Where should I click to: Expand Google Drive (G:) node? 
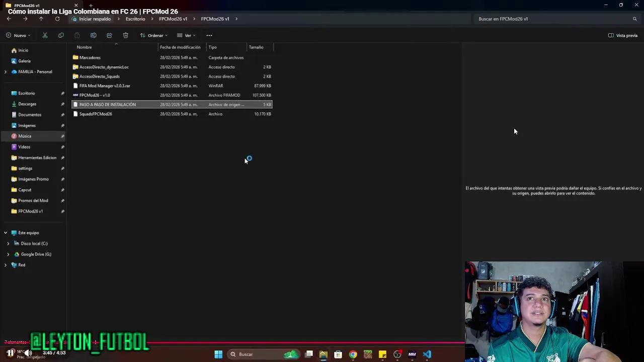(8, 254)
